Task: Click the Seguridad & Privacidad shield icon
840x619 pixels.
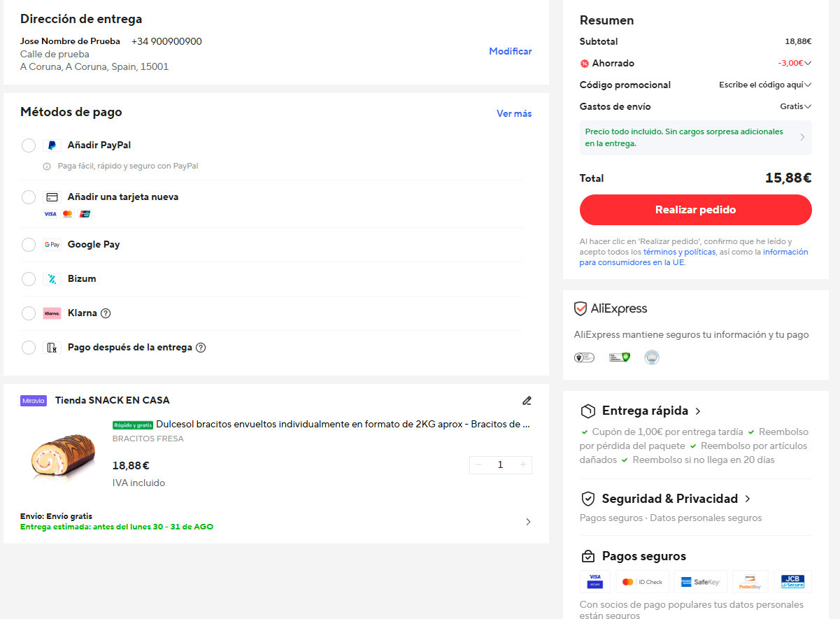Action: [588, 499]
